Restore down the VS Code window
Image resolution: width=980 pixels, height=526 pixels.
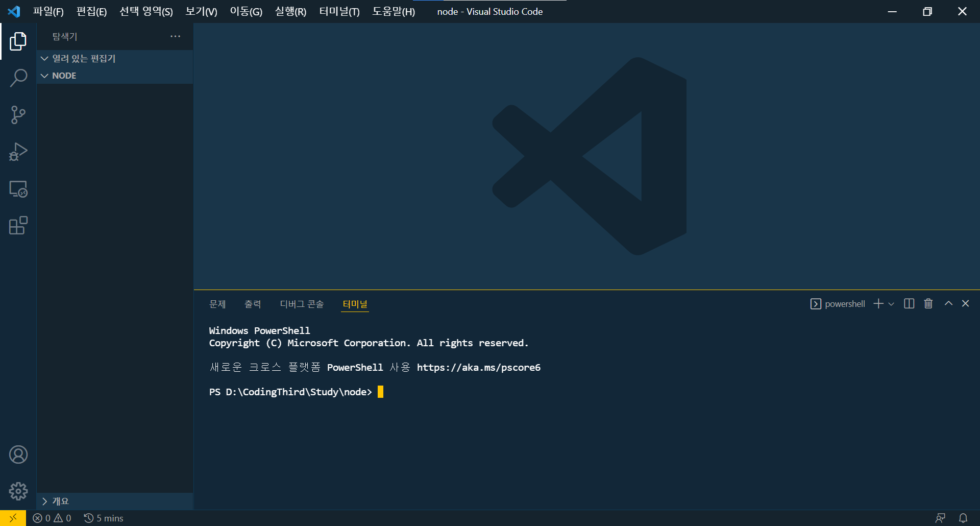(x=927, y=11)
